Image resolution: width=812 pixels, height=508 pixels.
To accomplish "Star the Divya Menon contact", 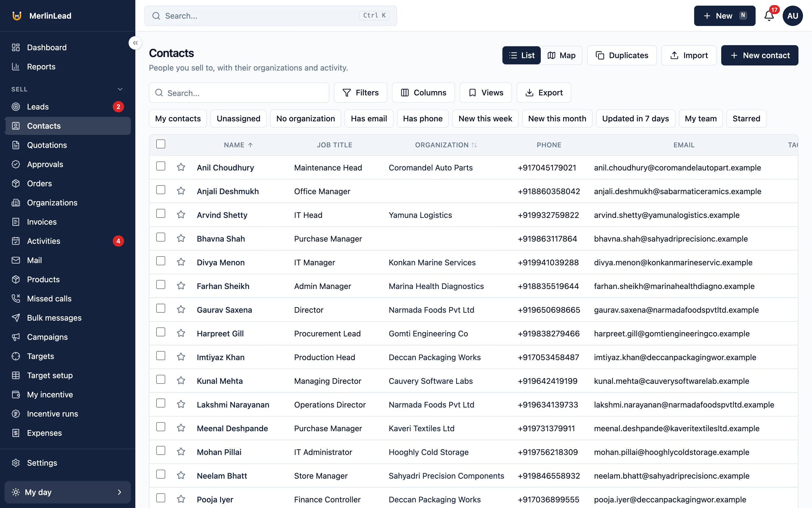I will [x=181, y=262].
